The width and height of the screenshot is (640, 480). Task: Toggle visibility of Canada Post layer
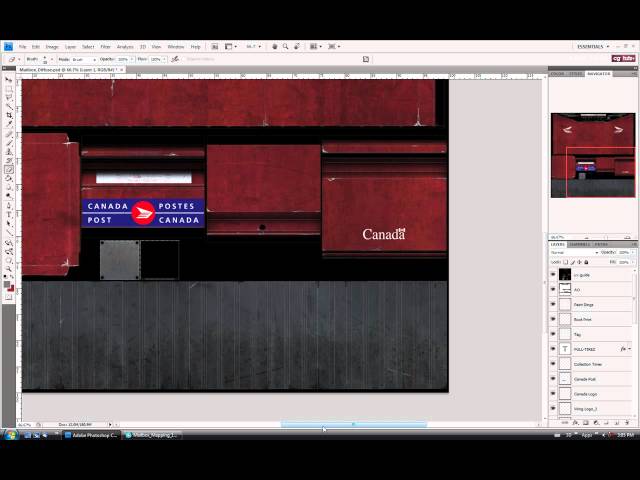tap(553, 379)
